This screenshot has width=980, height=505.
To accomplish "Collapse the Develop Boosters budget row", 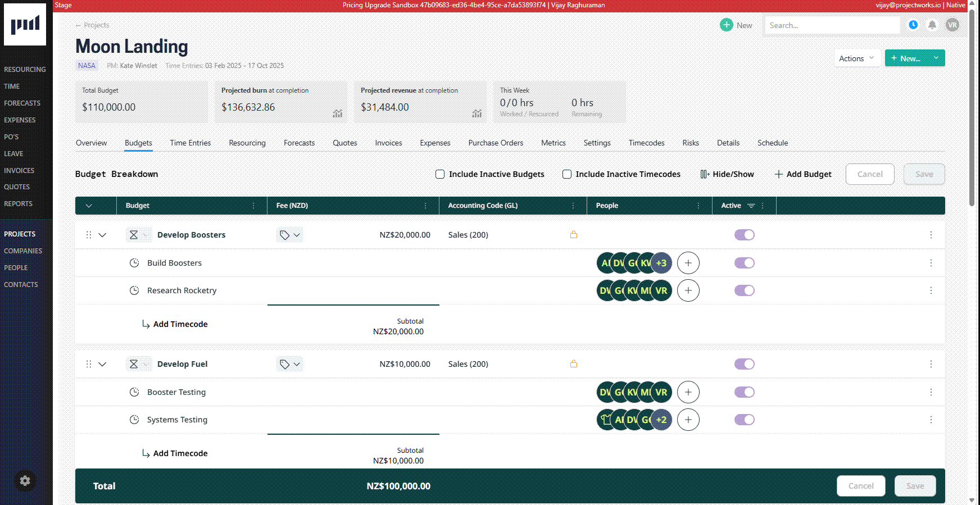I will pos(102,235).
